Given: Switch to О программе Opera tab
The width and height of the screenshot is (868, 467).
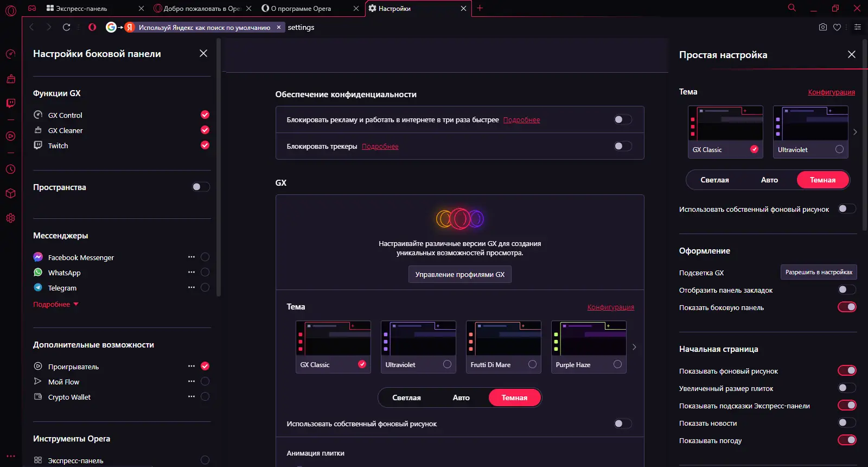Looking at the screenshot, I should point(310,9).
